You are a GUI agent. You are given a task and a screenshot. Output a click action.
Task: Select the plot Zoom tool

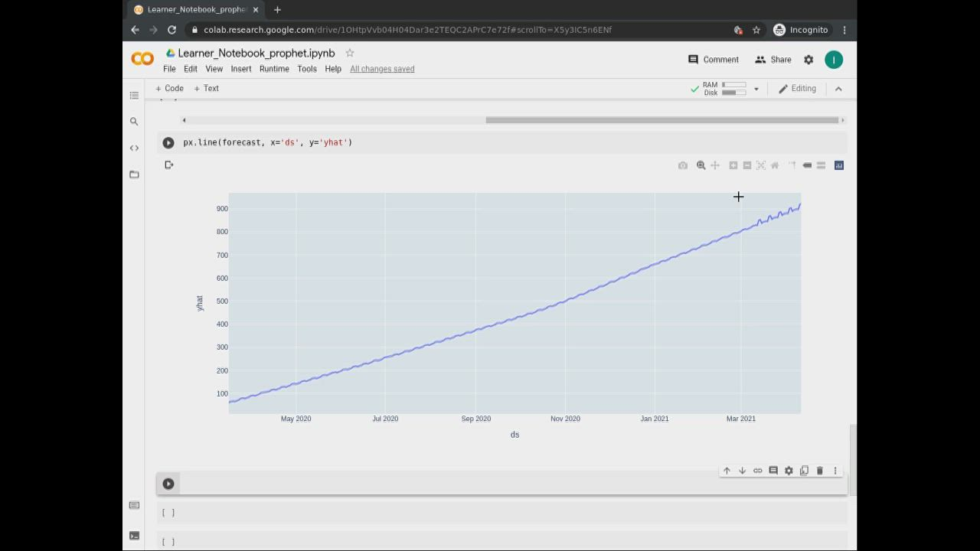701,165
